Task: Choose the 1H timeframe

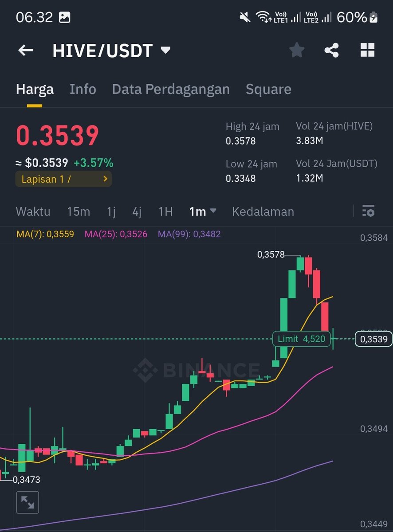Action: [x=165, y=211]
